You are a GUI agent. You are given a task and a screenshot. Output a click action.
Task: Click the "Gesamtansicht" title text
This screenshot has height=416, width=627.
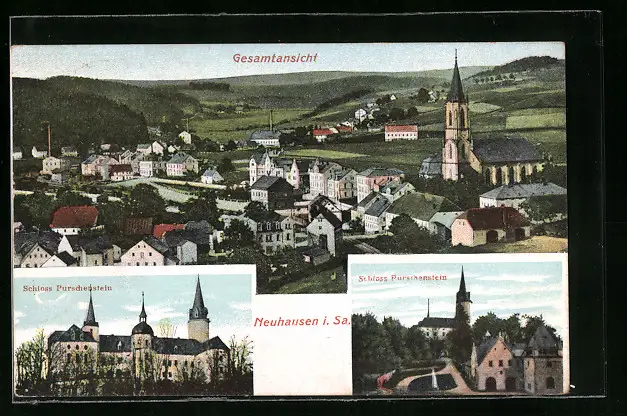(275, 58)
